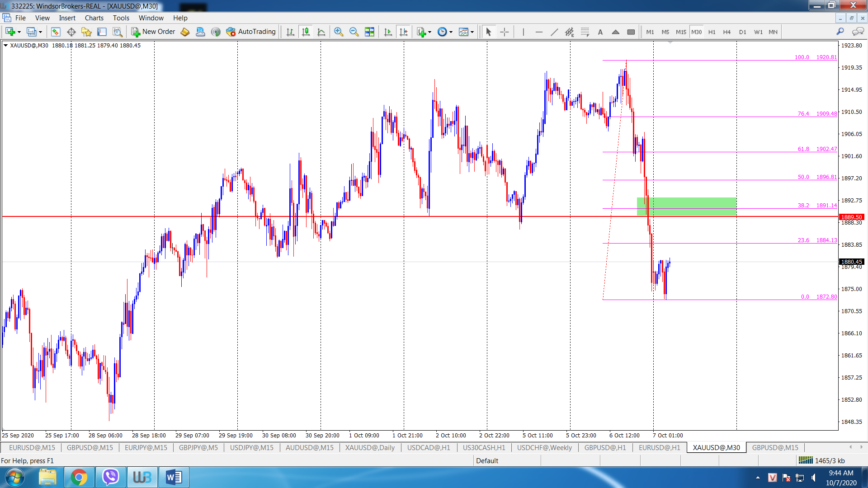Open the Insert menu
Viewport: 868px width, 488px height.
click(x=67, y=18)
